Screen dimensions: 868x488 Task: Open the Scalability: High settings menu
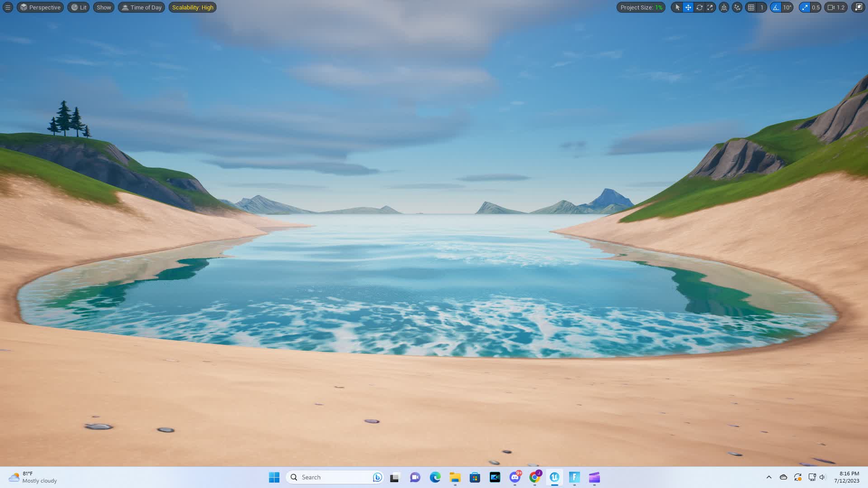tap(192, 7)
